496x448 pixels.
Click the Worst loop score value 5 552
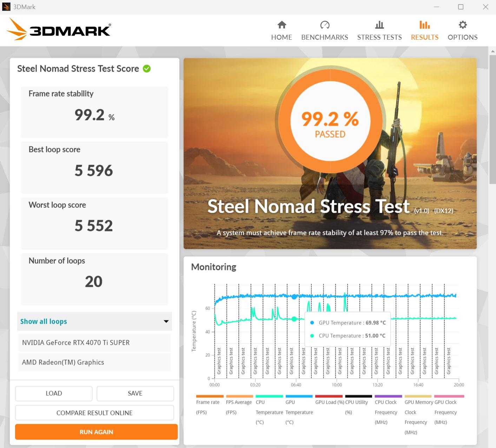click(x=94, y=226)
